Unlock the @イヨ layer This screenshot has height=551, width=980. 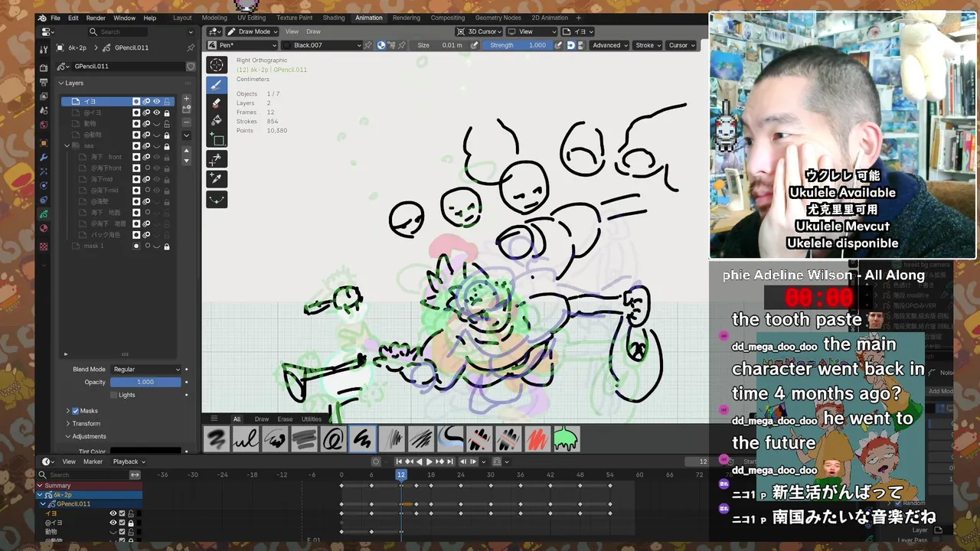coord(167,112)
